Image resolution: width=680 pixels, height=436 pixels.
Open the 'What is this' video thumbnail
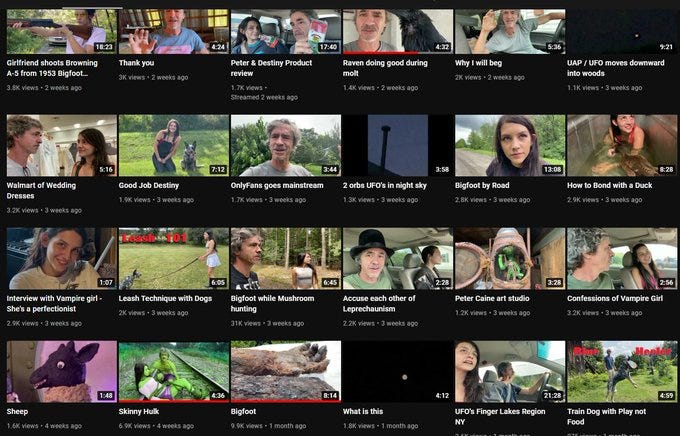click(398, 372)
